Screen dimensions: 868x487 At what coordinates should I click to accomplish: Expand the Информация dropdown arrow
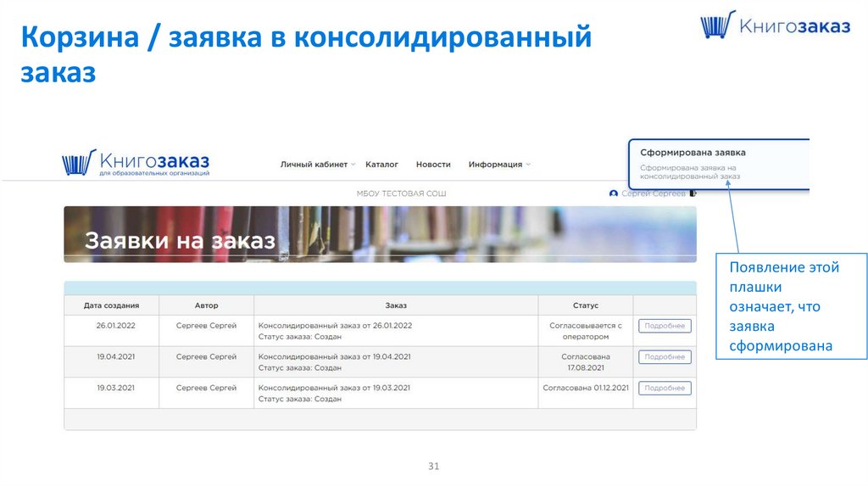[x=528, y=165]
